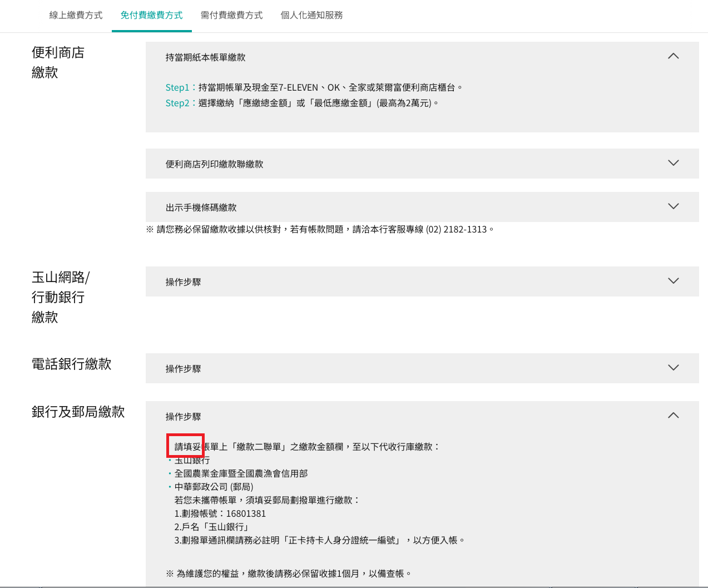Expand the 便利商店列印繳款聯繳款 section title
This screenshot has width=708, height=588.
pos(214,164)
